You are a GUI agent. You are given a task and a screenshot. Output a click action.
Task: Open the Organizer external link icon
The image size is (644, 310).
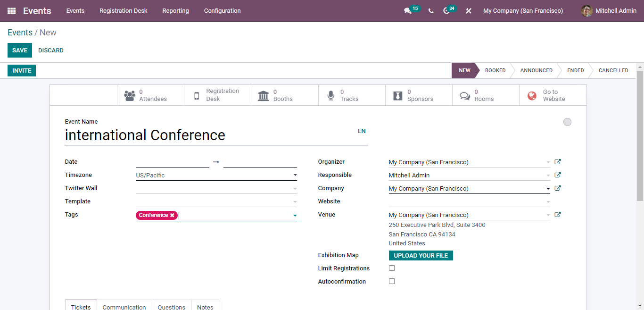point(558,162)
